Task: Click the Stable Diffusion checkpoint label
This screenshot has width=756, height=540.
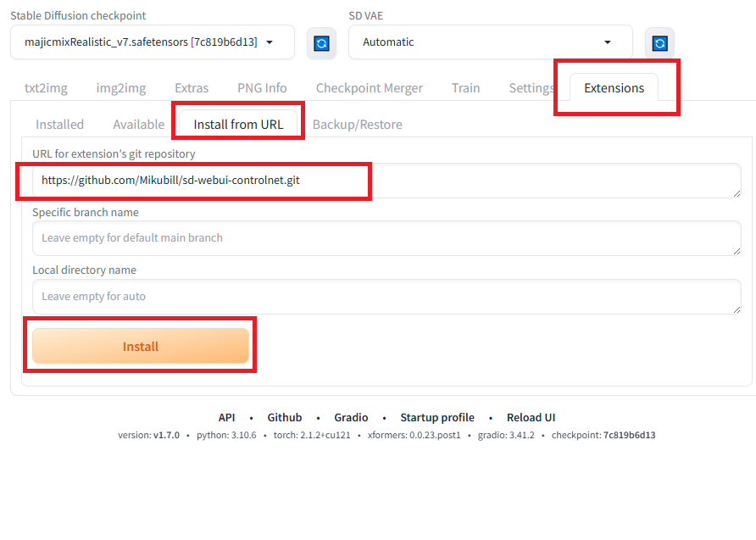Action: point(78,16)
